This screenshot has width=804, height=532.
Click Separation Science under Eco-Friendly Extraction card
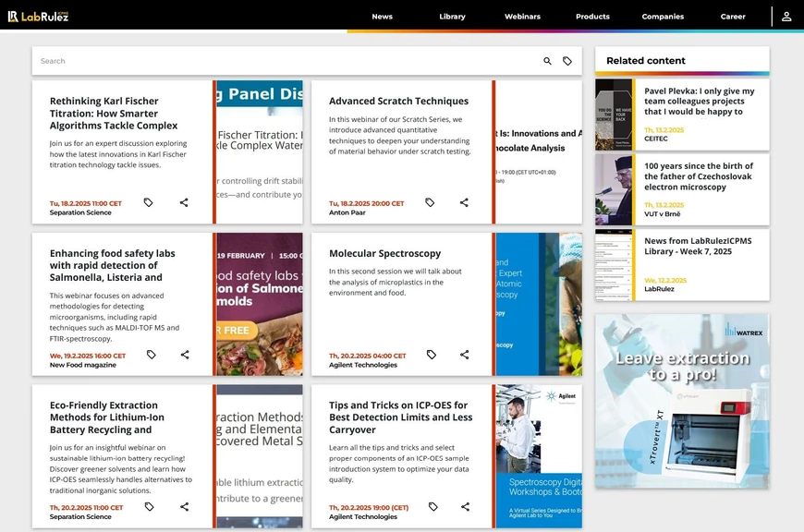80,517
